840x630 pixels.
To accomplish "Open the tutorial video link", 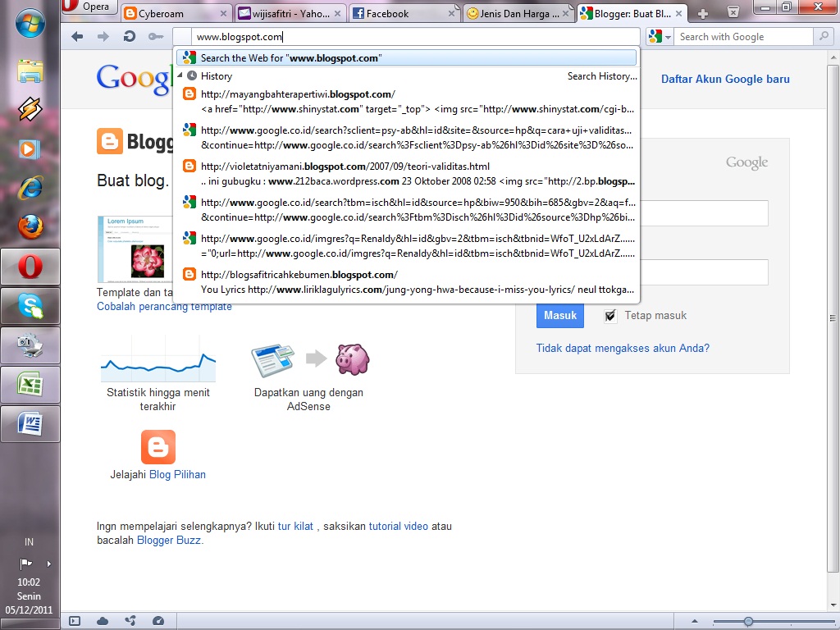I will 398,526.
